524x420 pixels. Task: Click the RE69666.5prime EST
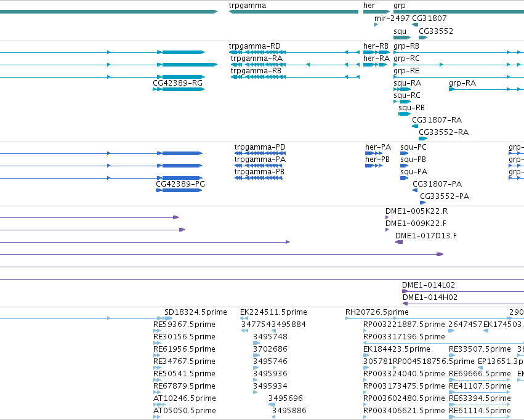pyautogui.click(x=479, y=380)
